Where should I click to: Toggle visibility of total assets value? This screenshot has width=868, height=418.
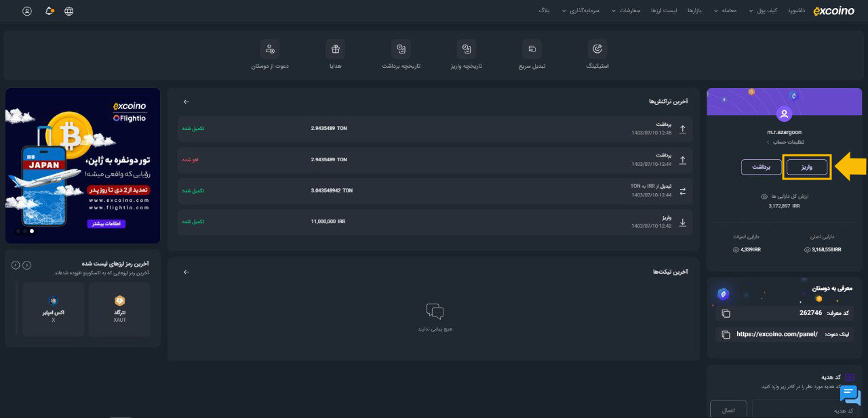tap(764, 196)
